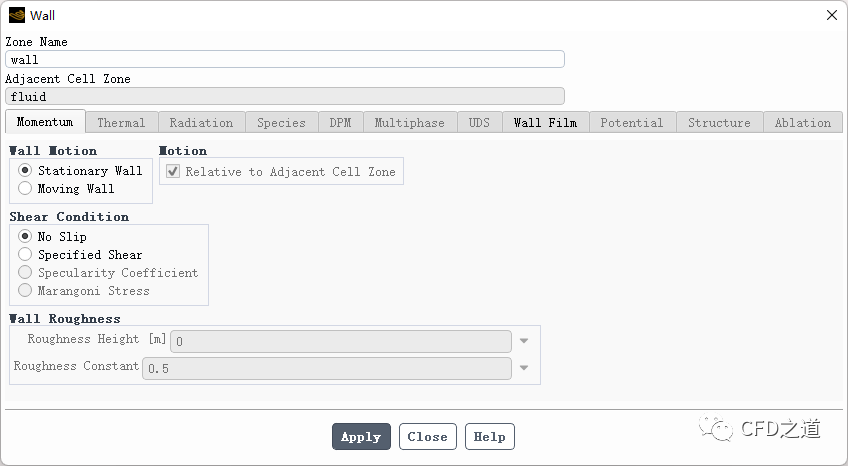Screen dimensions: 848x466
Task: Choose the Moving Wall option
Action: [25, 189]
